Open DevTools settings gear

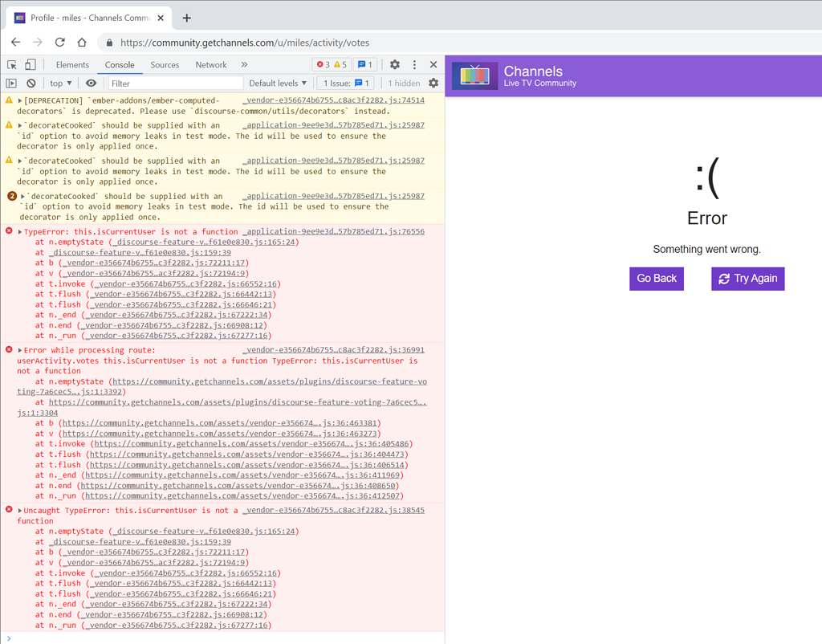tap(395, 64)
